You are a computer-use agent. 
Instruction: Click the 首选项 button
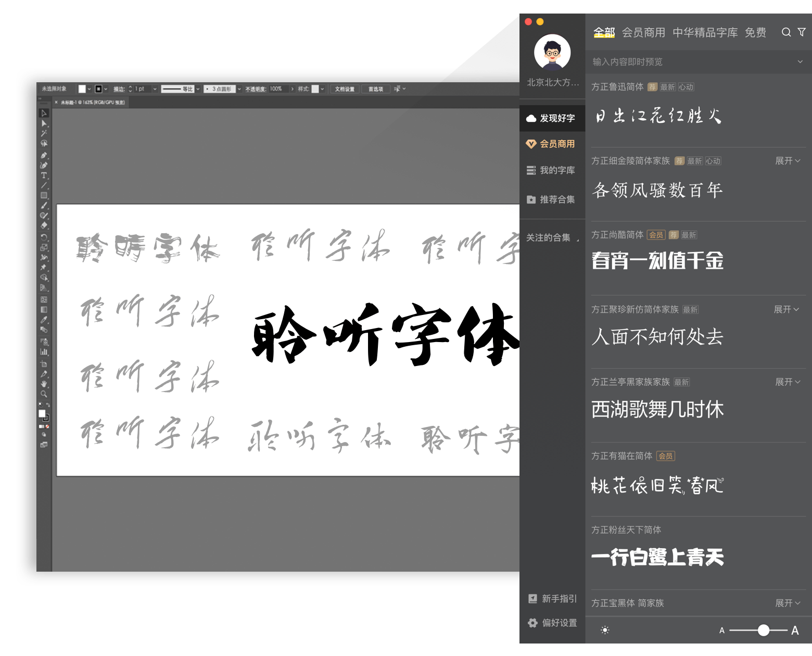coord(376,89)
